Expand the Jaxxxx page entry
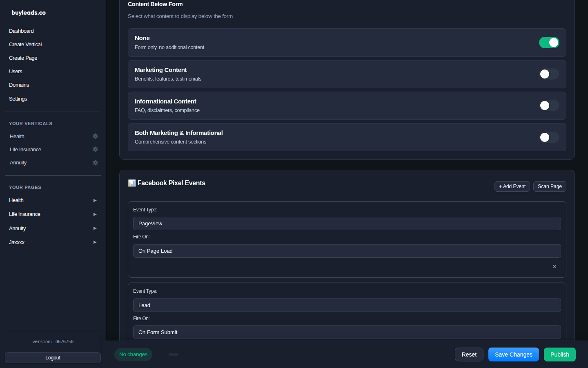Image resolution: width=588 pixels, height=368 pixels. click(x=95, y=242)
